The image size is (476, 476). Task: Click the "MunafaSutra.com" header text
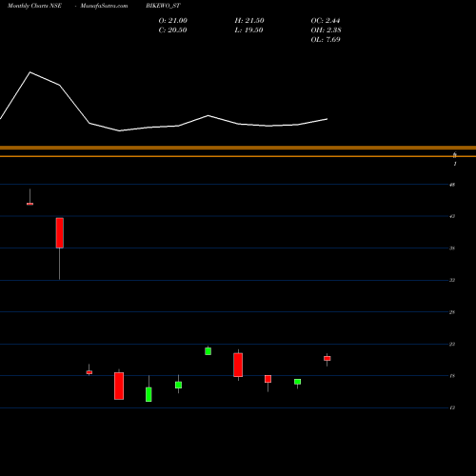(x=104, y=6)
